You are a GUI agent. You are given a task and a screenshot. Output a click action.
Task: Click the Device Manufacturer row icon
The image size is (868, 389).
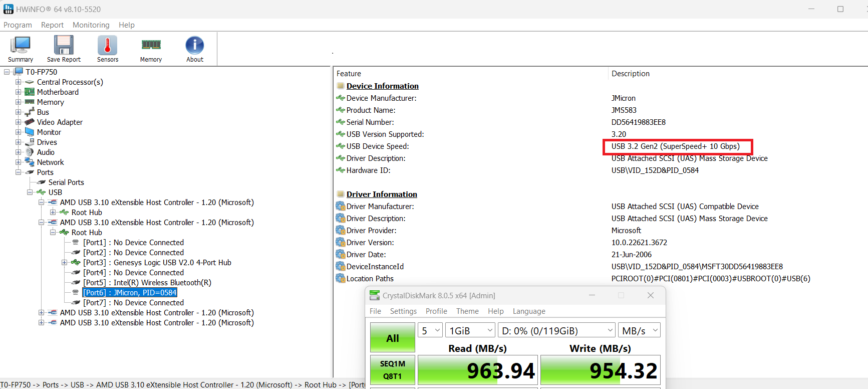pyautogui.click(x=341, y=98)
